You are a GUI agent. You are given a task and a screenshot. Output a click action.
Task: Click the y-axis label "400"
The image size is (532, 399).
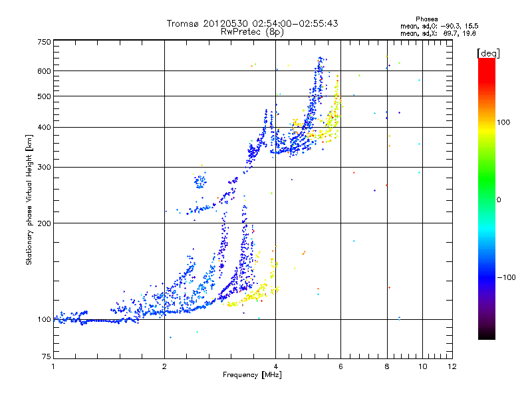pos(44,128)
